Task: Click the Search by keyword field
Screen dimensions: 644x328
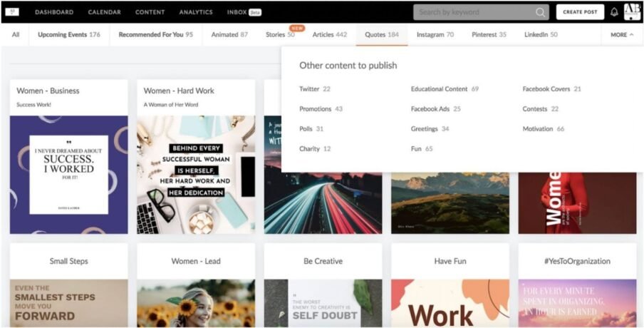Action: (472, 12)
